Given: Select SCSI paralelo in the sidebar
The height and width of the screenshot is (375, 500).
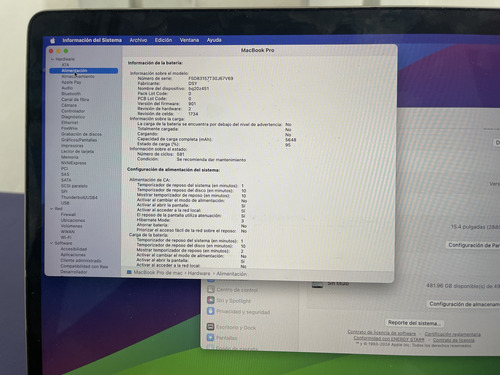Looking at the screenshot, I should click(74, 186).
